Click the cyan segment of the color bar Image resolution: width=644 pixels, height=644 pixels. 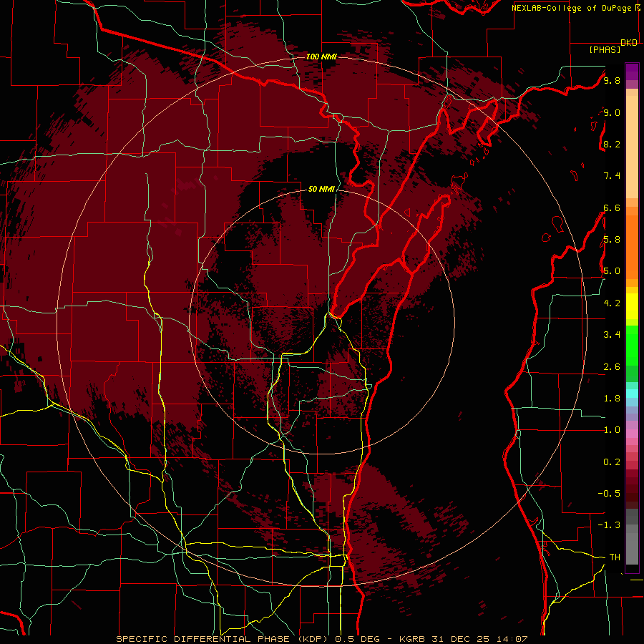pyautogui.click(x=632, y=394)
